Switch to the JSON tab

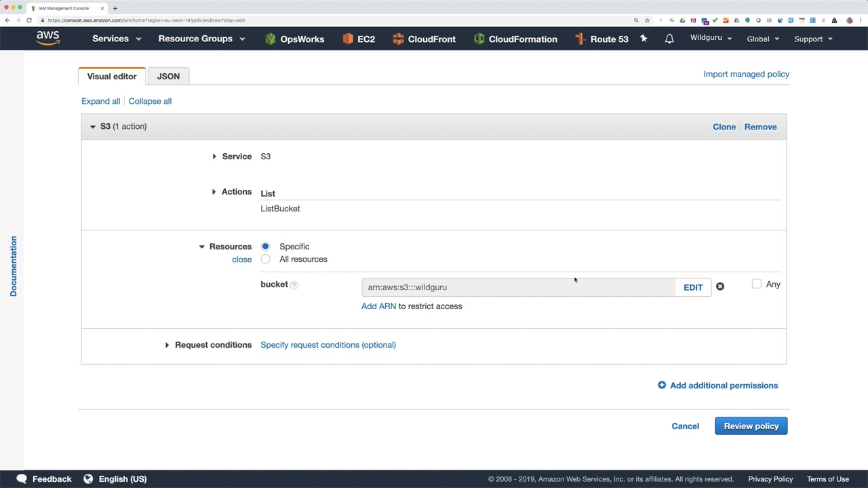click(168, 76)
